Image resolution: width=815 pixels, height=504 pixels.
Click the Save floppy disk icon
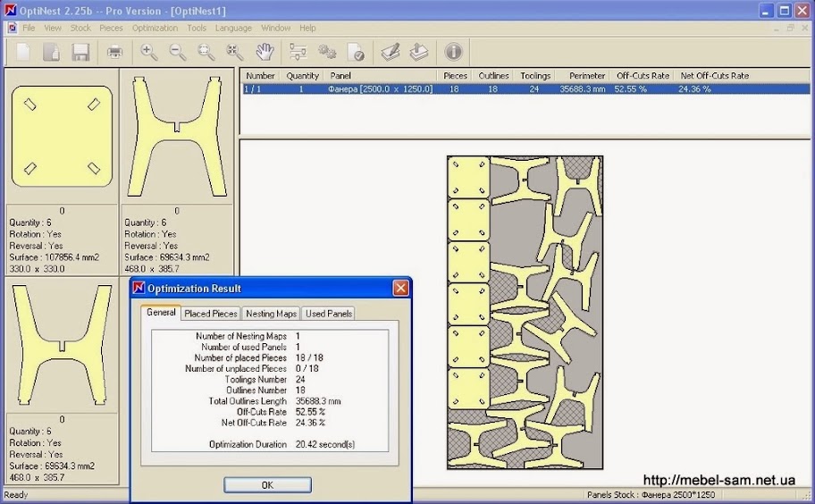pos(80,52)
